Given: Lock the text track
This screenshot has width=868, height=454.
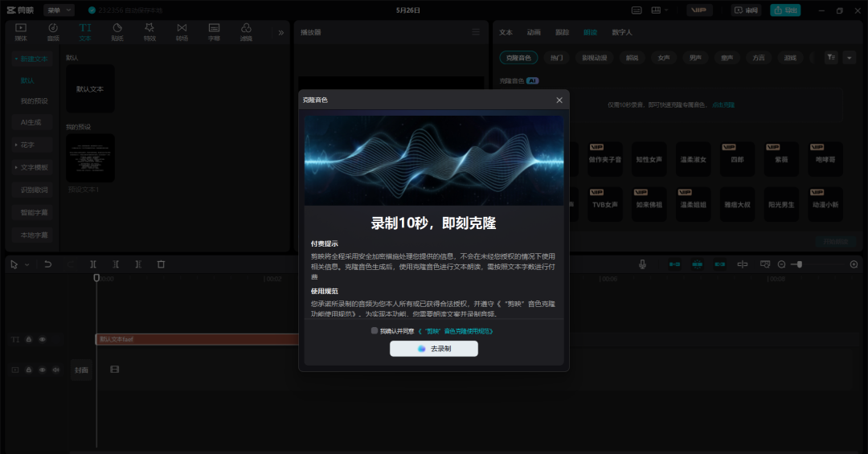Looking at the screenshot, I should tap(29, 339).
